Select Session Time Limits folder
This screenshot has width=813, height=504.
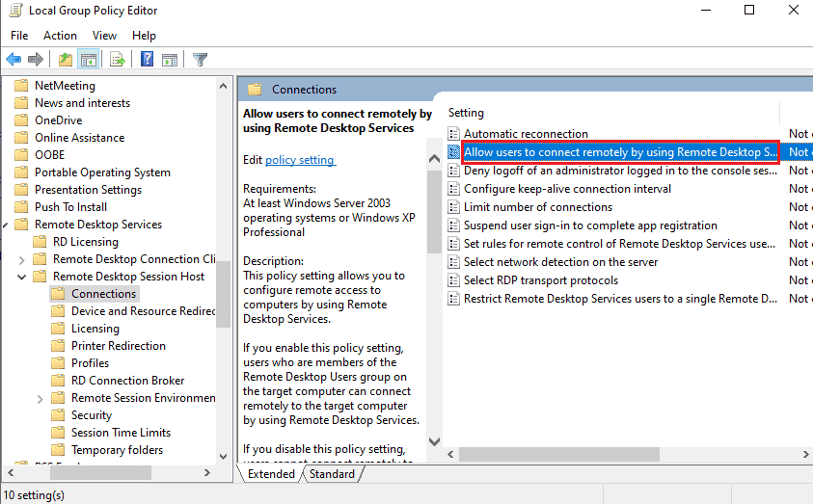tap(121, 433)
